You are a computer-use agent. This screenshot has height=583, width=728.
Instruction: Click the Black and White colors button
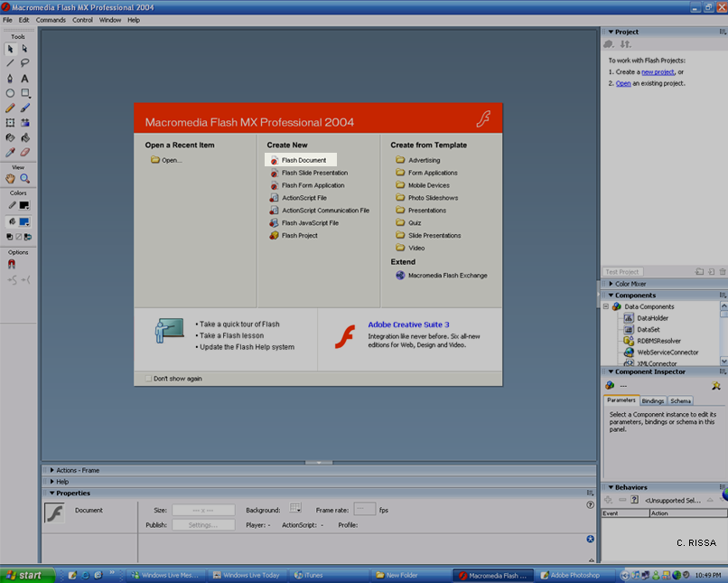tap(9, 237)
